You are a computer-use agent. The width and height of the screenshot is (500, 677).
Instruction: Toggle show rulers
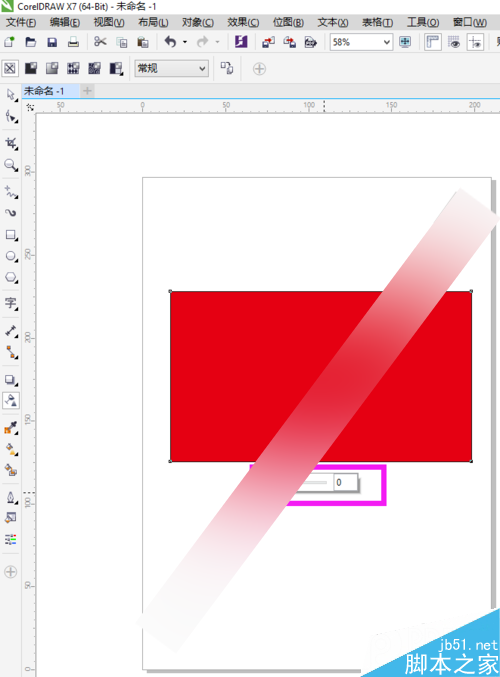coord(432,42)
